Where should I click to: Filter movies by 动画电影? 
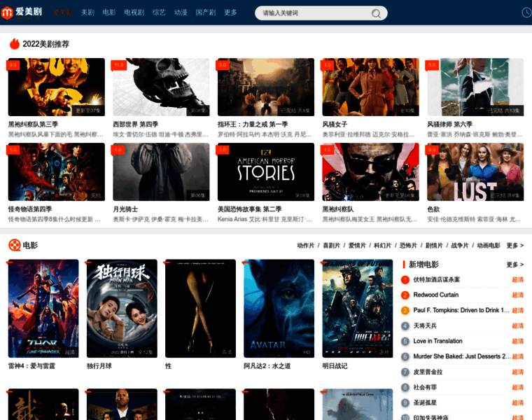[489, 245]
